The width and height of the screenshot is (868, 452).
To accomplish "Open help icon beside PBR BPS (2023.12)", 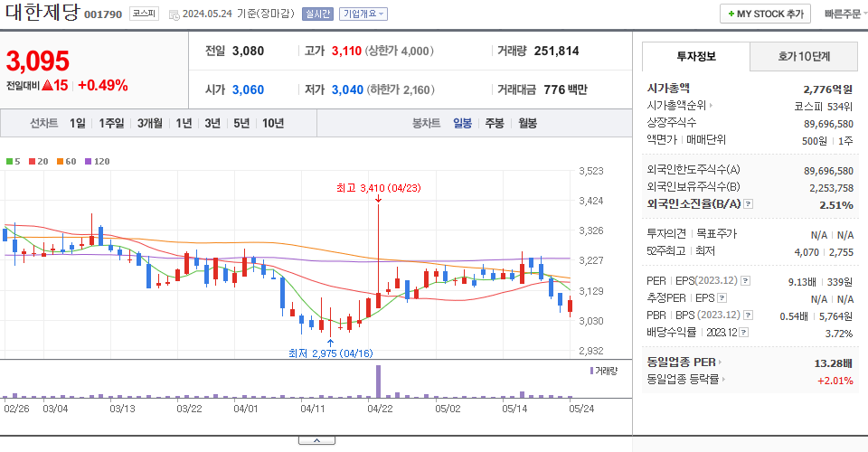I will pyautogui.click(x=748, y=315).
